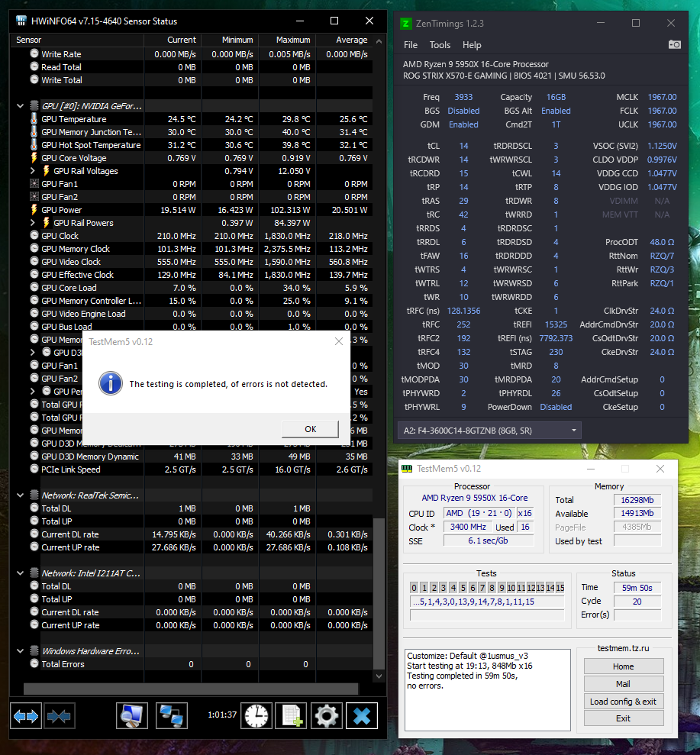Click the GPU Memory Clock row
Screen dimensions: 700x755
(191, 248)
